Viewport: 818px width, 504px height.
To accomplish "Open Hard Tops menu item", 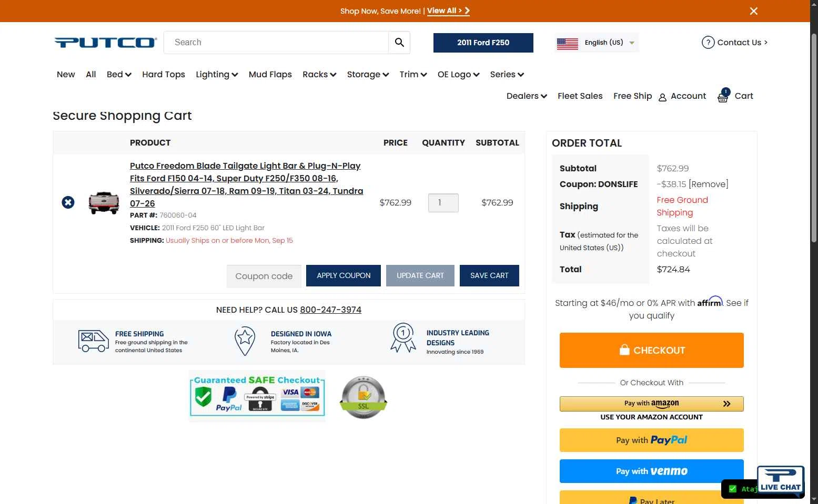I will pos(164,75).
